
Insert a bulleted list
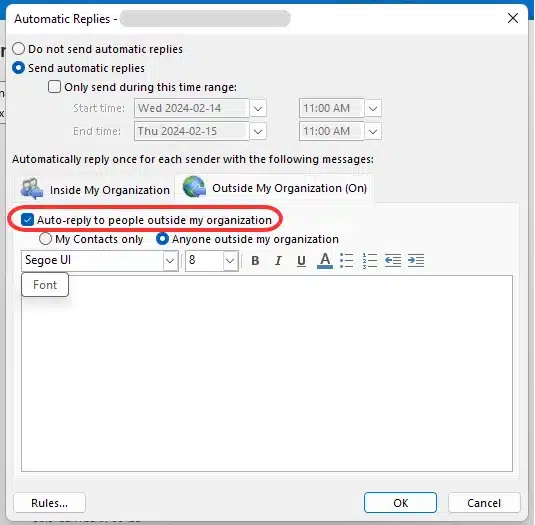pos(347,261)
